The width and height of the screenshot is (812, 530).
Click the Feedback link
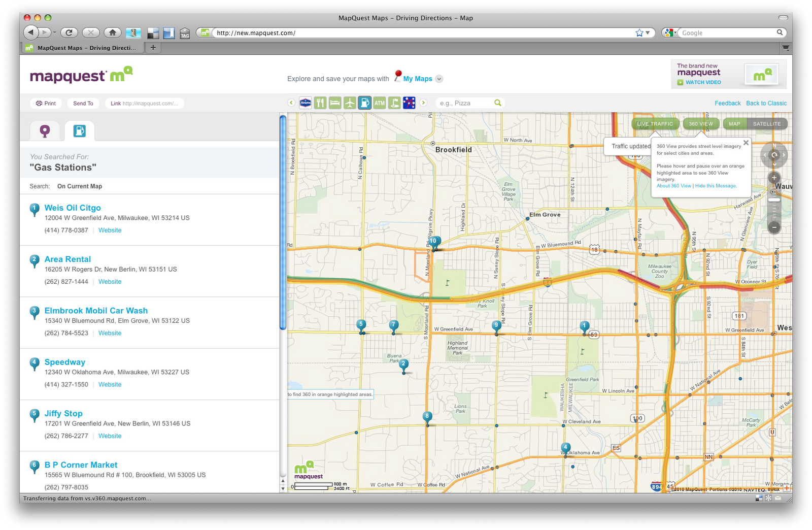pos(728,103)
